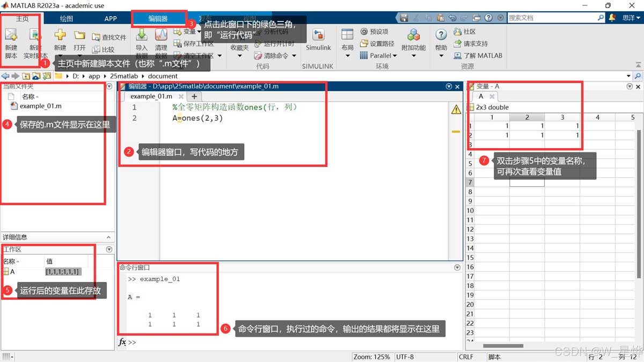
Task: Open 附加功能 add-ons icon
Action: tap(413, 35)
